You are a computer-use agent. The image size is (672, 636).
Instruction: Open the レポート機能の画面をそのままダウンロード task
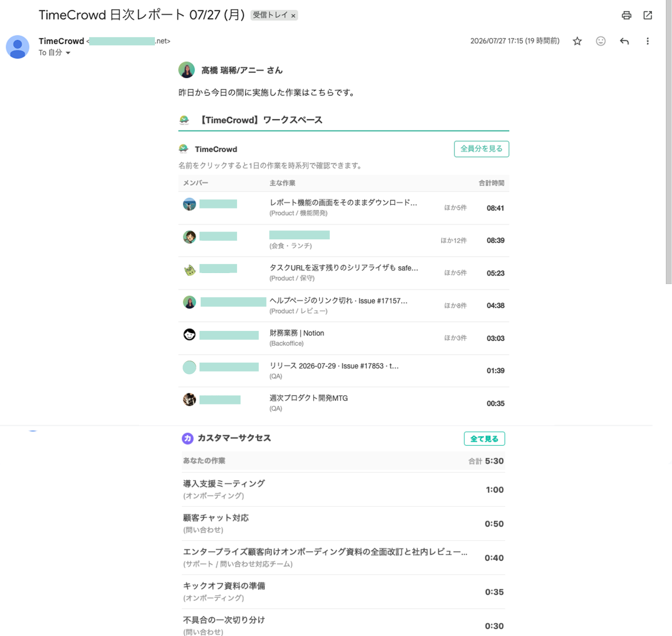point(343,203)
